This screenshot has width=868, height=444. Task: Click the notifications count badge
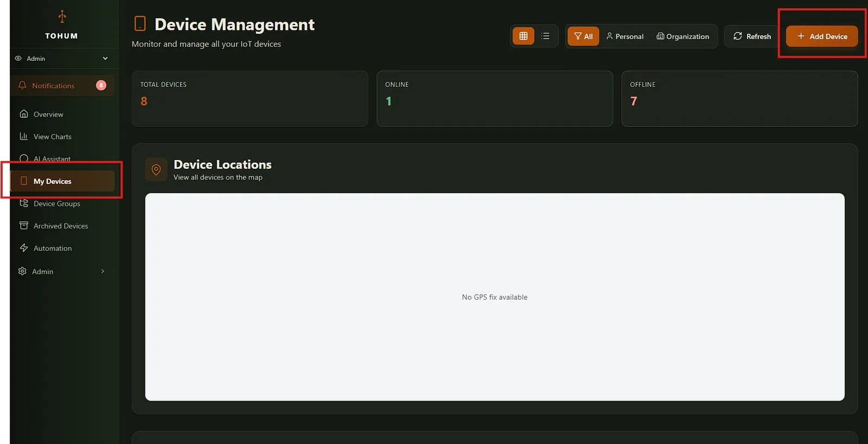click(101, 85)
